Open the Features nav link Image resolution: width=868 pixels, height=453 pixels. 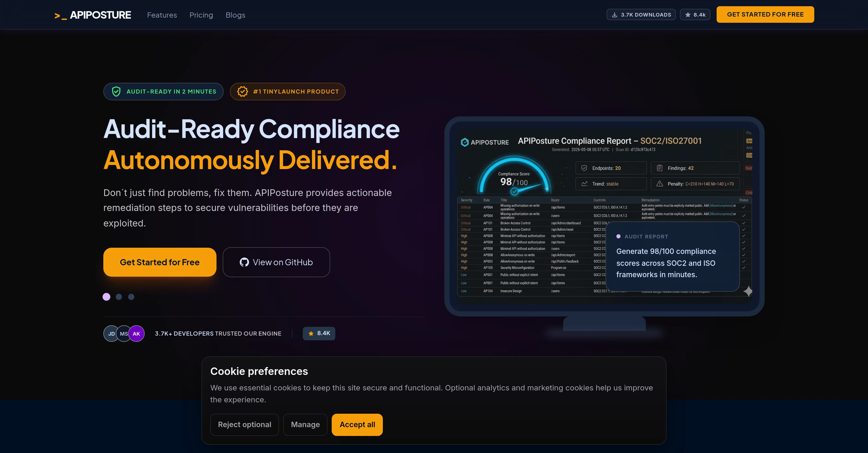pyautogui.click(x=162, y=15)
